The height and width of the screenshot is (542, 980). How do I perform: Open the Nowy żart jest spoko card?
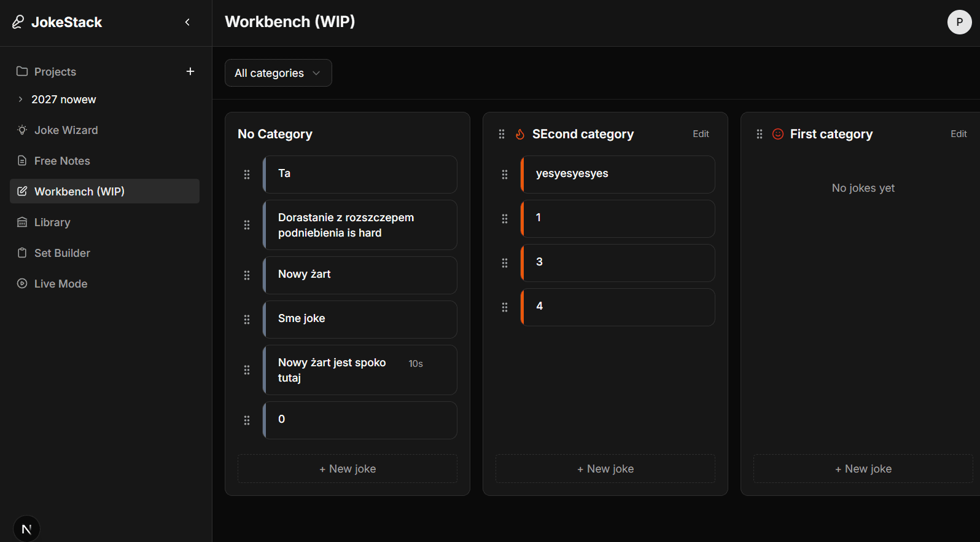tap(360, 370)
